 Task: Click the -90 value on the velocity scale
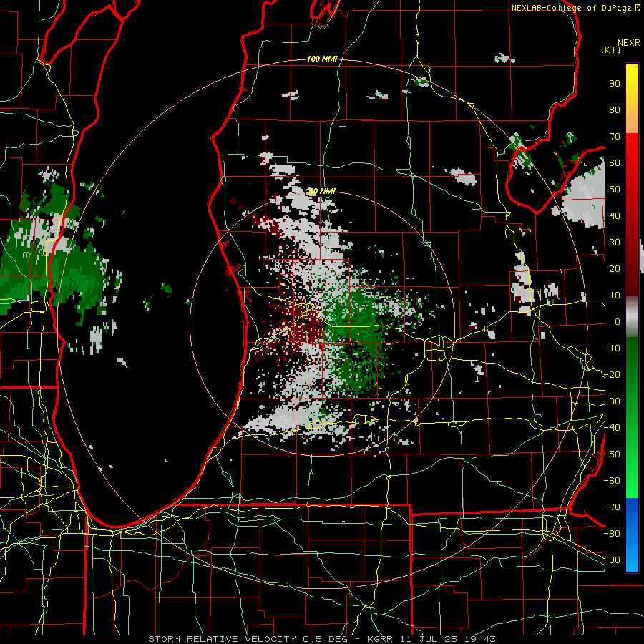pyautogui.click(x=612, y=560)
